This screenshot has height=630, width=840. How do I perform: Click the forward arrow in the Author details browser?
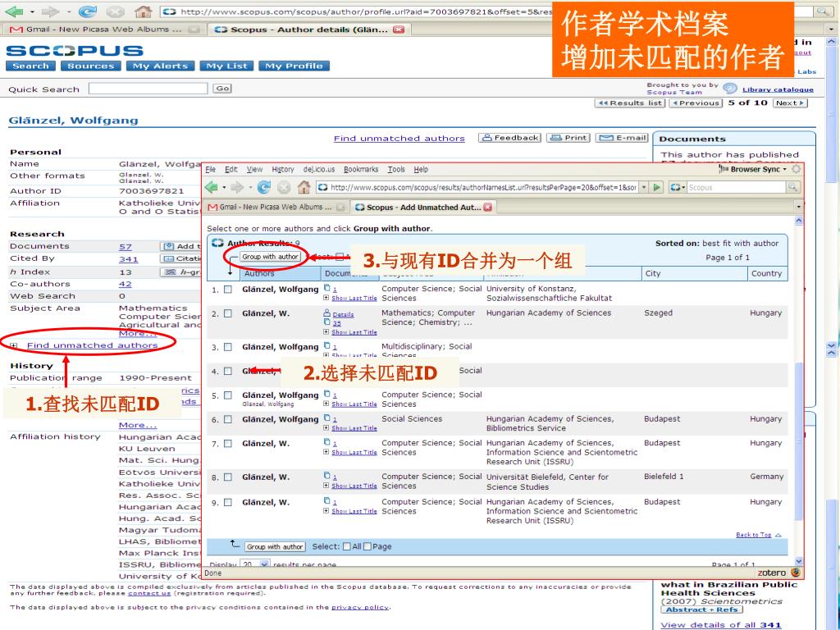coord(50,11)
